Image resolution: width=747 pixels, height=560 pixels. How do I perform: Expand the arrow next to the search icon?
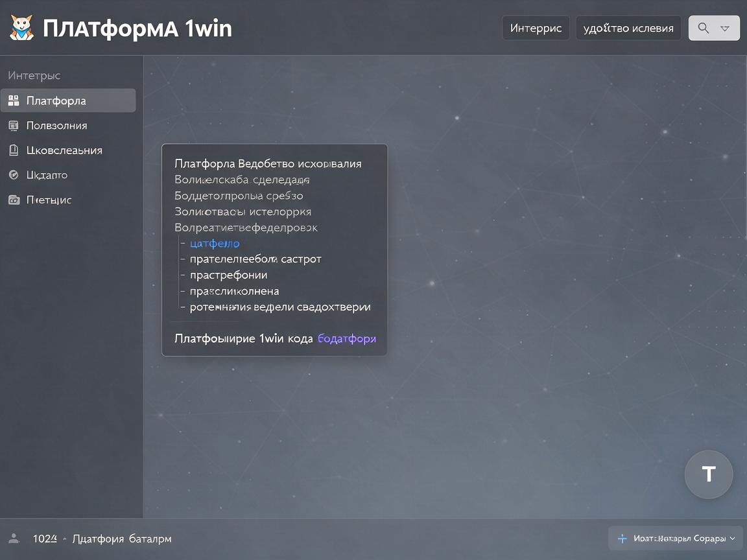[x=724, y=29]
